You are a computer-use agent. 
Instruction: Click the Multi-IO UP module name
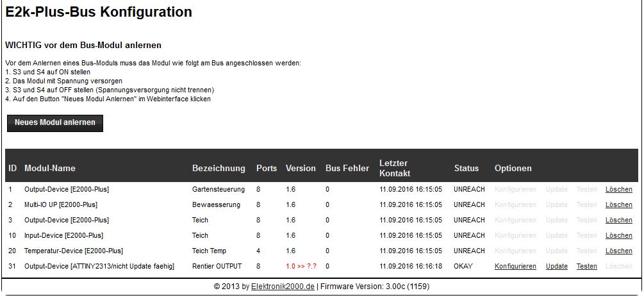pyautogui.click(x=61, y=204)
